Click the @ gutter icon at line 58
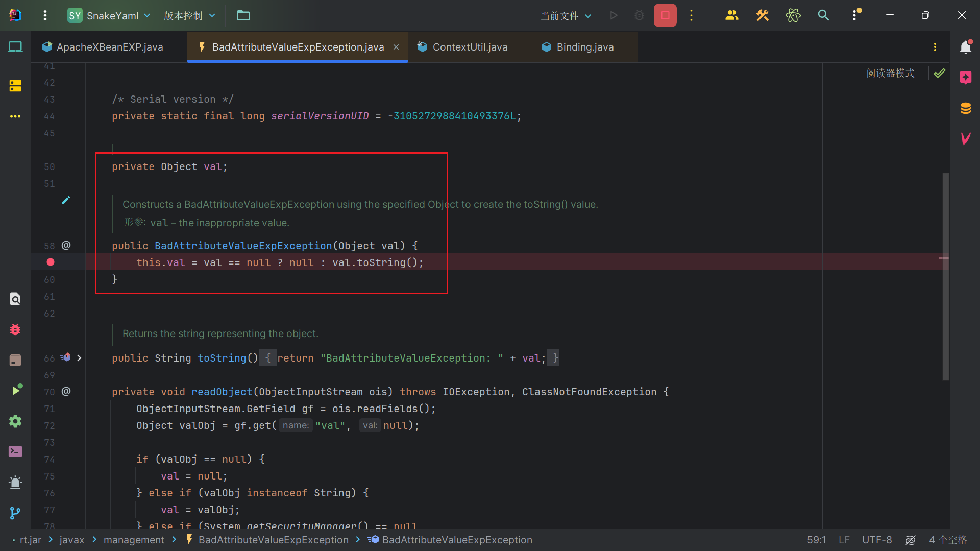This screenshot has width=980, height=551. pyautogui.click(x=66, y=245)
